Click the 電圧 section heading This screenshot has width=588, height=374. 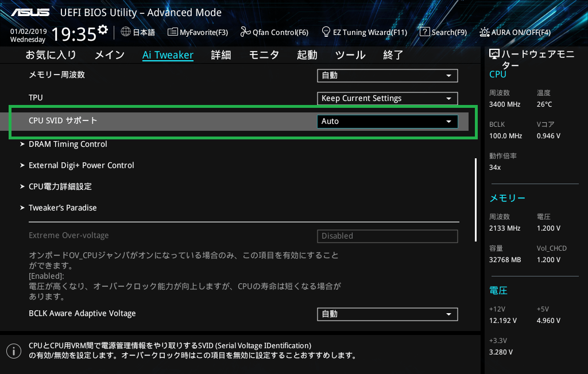(498, 290)
